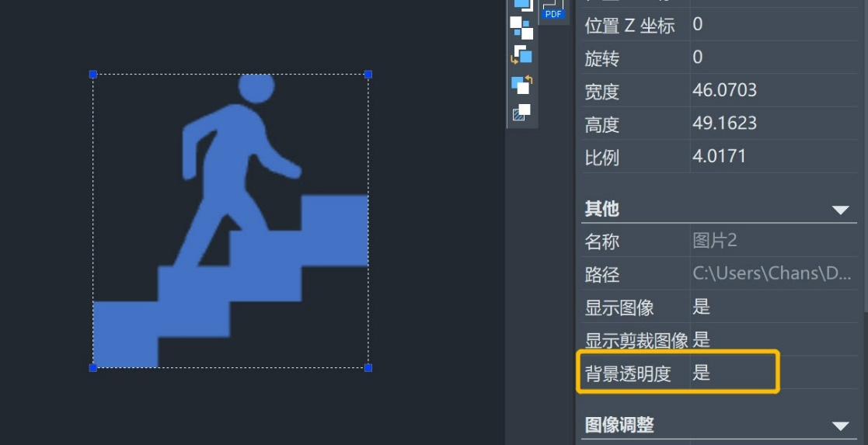This screenshot has width=868, height=445.
Task: Click the top-left blue selection grip
Action: coord(93,75)
